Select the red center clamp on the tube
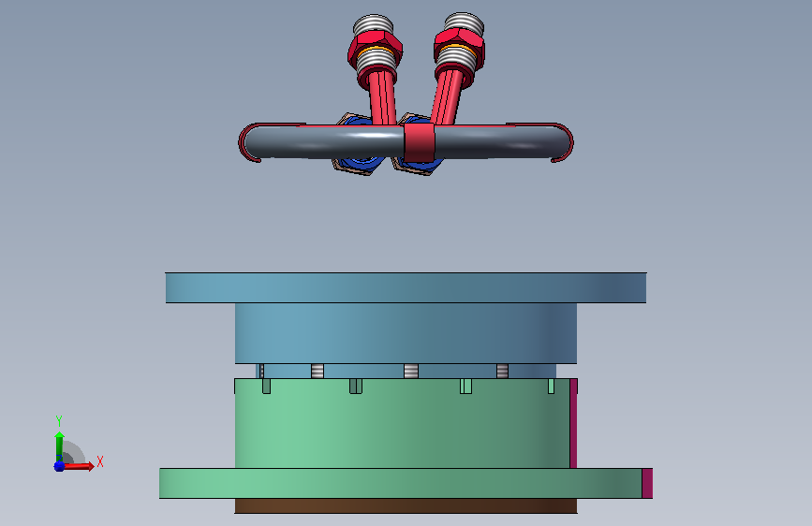This screenshot has width=812, height=526. [419, 142]
